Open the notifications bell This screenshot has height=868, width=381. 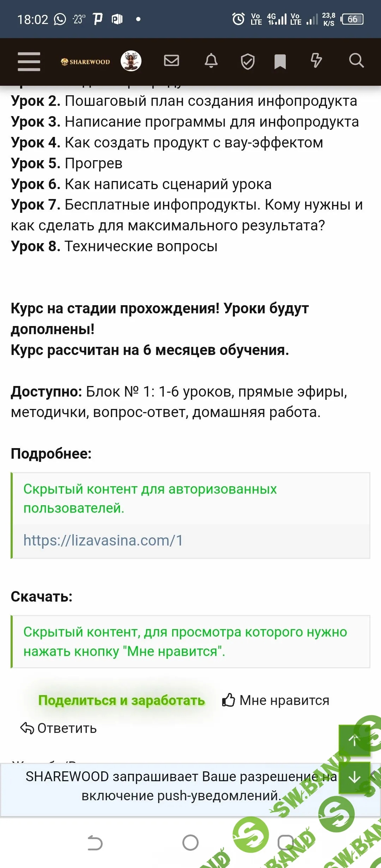pos(211,61)
